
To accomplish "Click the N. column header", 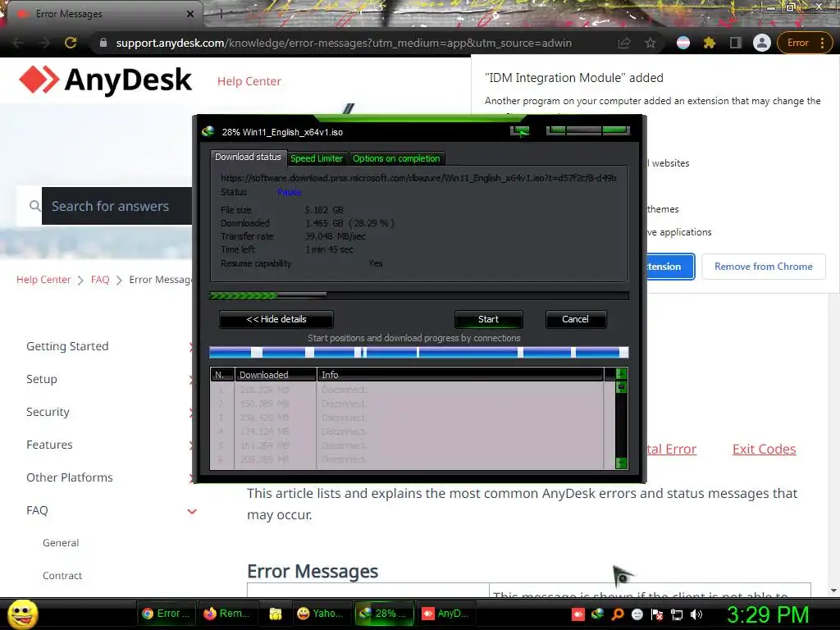I will point(222,374).
